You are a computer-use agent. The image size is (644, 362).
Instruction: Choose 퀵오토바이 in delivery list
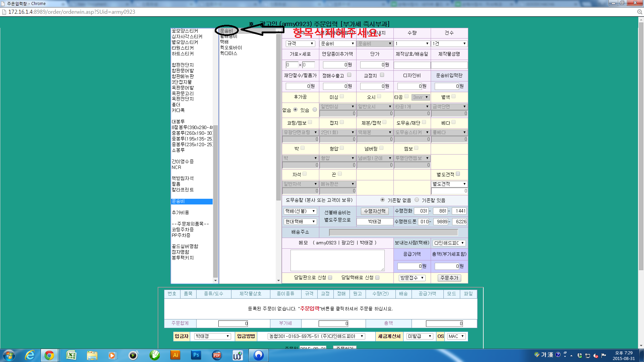pyautogui.click(x=231, y=48)
